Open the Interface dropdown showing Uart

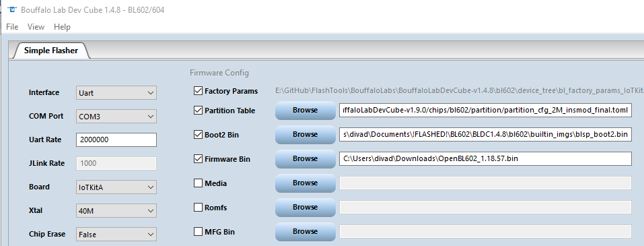tap(116, 92)
